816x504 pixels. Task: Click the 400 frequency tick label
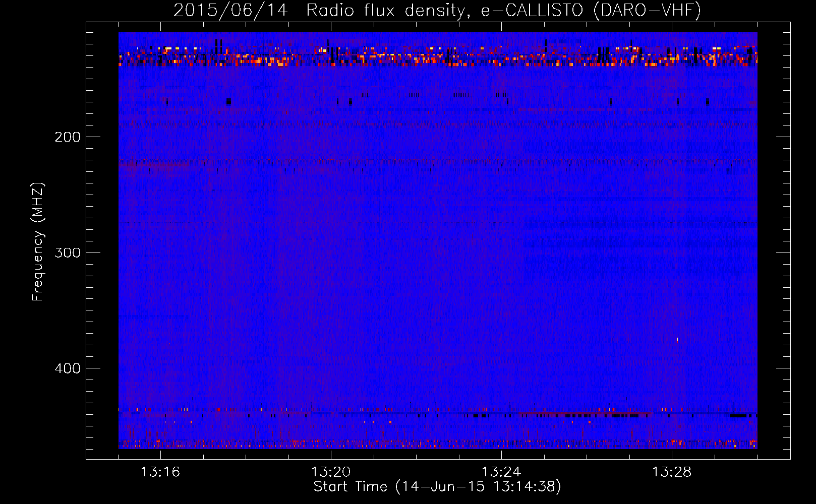click(68, 368)
